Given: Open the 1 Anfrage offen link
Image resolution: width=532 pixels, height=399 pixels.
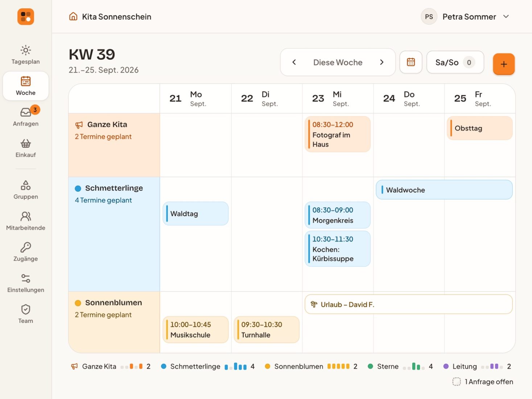Looking at the screenshot, I should (483, 382).
